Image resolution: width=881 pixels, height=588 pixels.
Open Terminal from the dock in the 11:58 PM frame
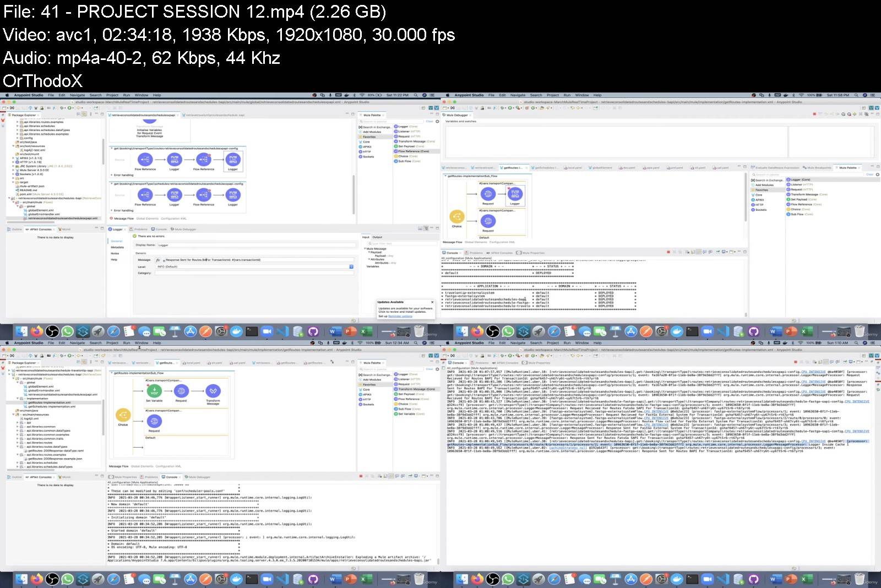[x=692, y=331]
